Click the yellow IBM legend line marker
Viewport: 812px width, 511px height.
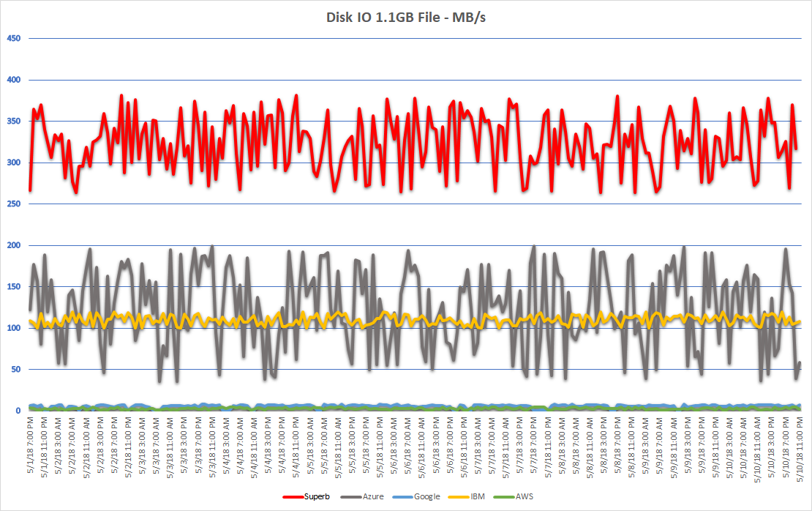(458, 496)
